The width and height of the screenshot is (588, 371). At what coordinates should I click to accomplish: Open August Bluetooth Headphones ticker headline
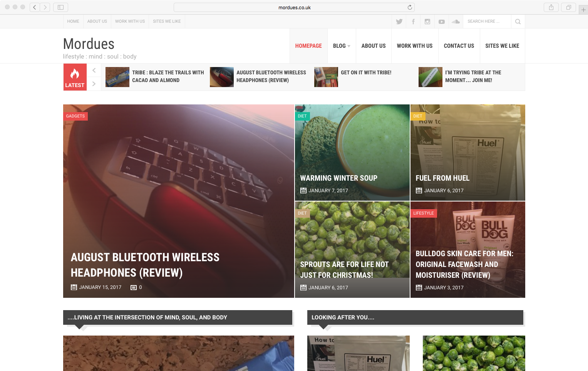click(271, 76)
